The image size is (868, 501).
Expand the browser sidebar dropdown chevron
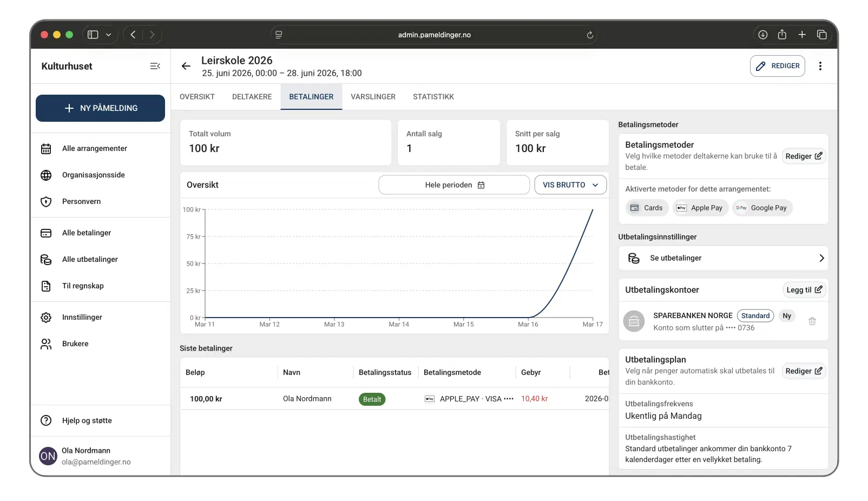[x=108, y=35]
